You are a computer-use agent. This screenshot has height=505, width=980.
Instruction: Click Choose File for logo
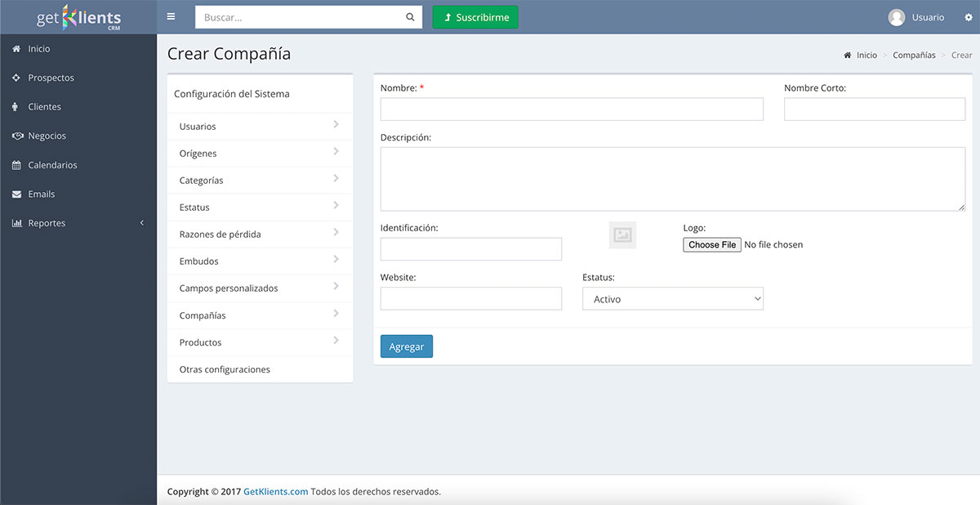(x=712, y=245)
